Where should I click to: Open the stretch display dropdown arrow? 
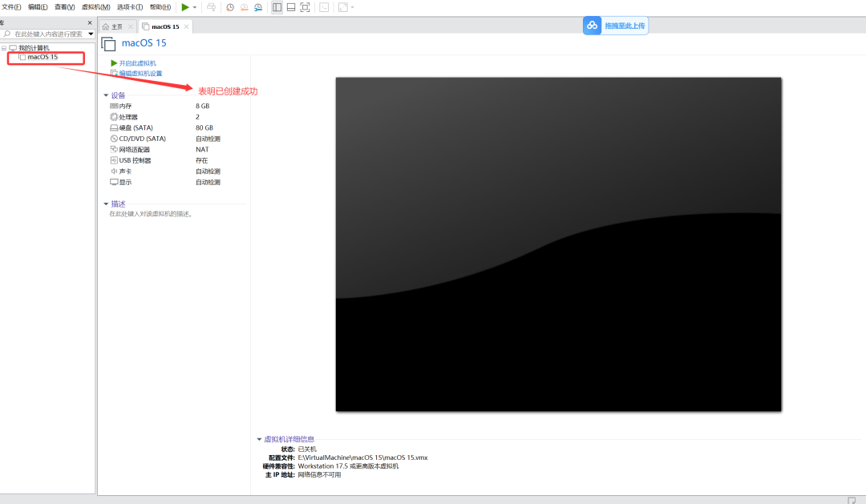pos(352,8)
